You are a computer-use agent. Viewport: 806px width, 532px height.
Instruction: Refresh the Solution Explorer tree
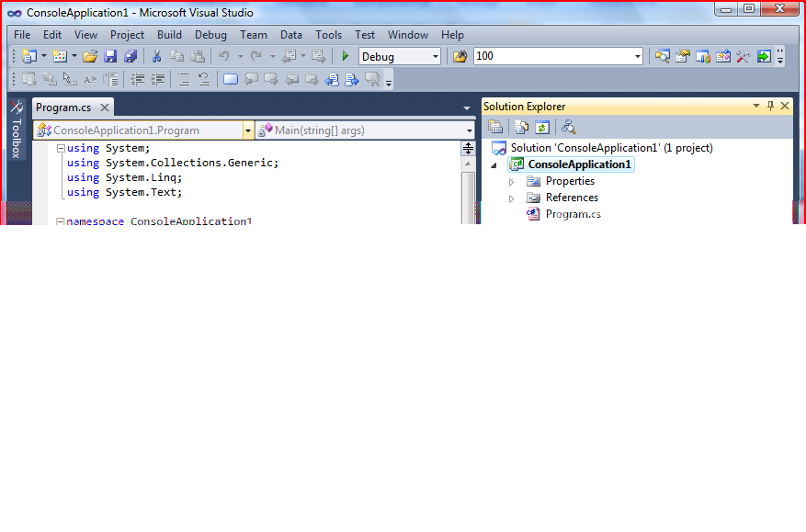[542, 127]
